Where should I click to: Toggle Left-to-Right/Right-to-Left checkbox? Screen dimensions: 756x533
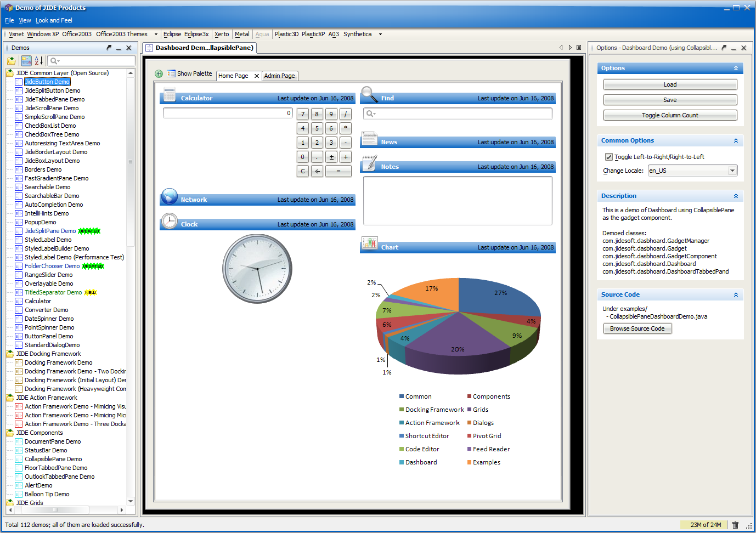[608, 157]
